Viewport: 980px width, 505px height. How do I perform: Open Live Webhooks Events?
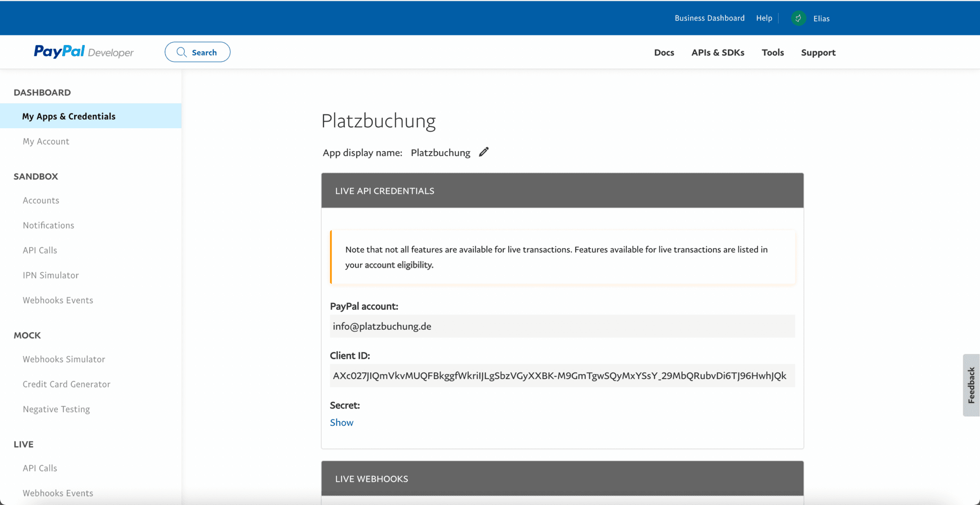[x=58, y=493]
